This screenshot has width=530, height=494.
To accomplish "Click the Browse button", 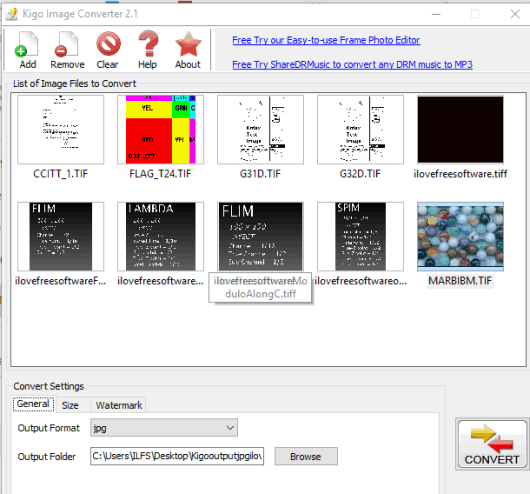I will click(306, 456).
